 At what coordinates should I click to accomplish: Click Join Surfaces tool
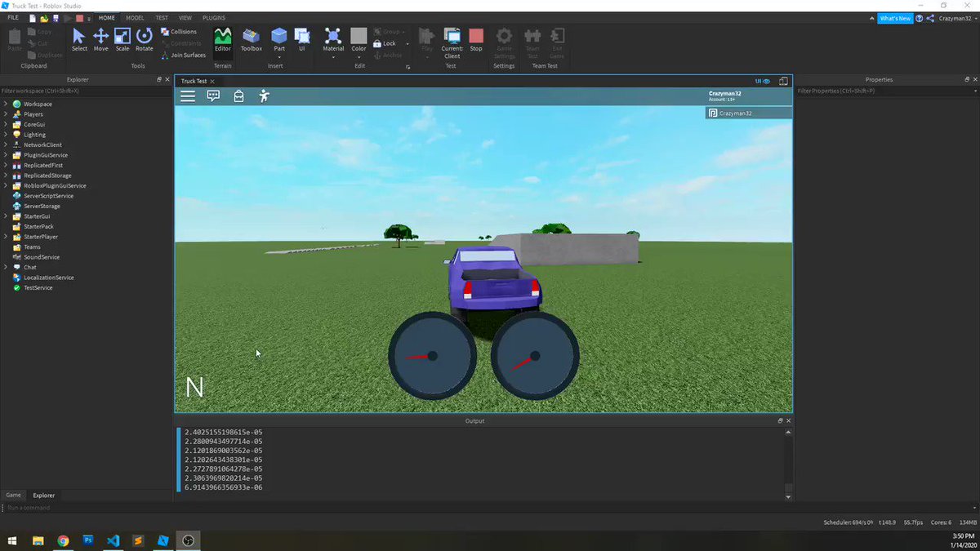click(184, 56)
